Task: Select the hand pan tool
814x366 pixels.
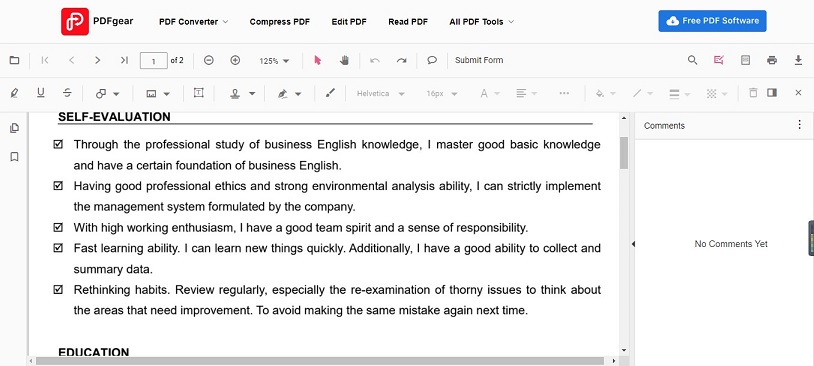Action: tap(344, 60)
